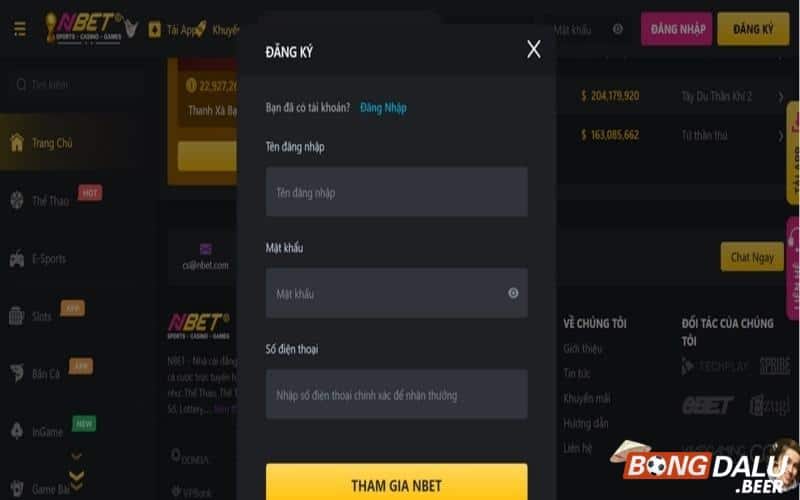This screenshot has width=800, height=500.
Task: Select Slots icon in sidebar
Action: click(16, 316)
